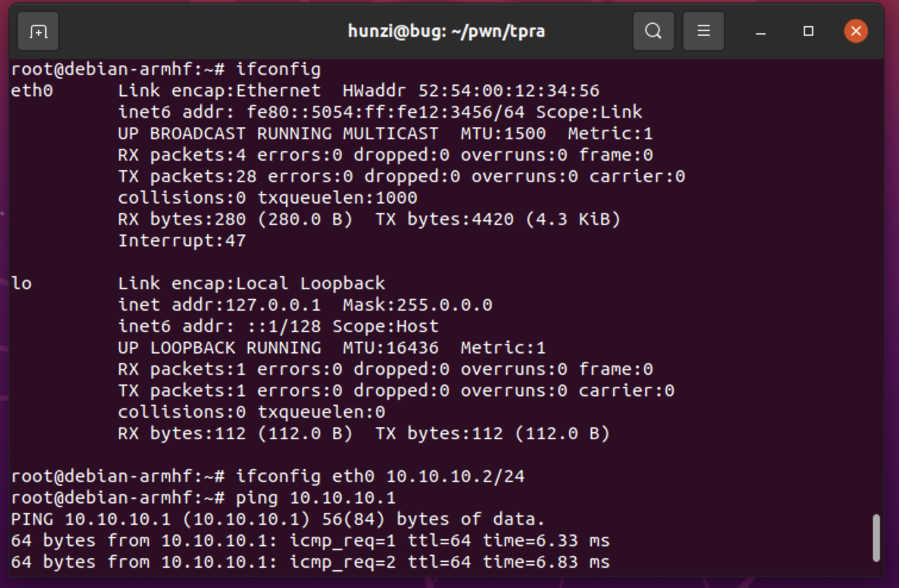Open the hamburger menu
Screen dimensions: 899x588
[703, 31]
